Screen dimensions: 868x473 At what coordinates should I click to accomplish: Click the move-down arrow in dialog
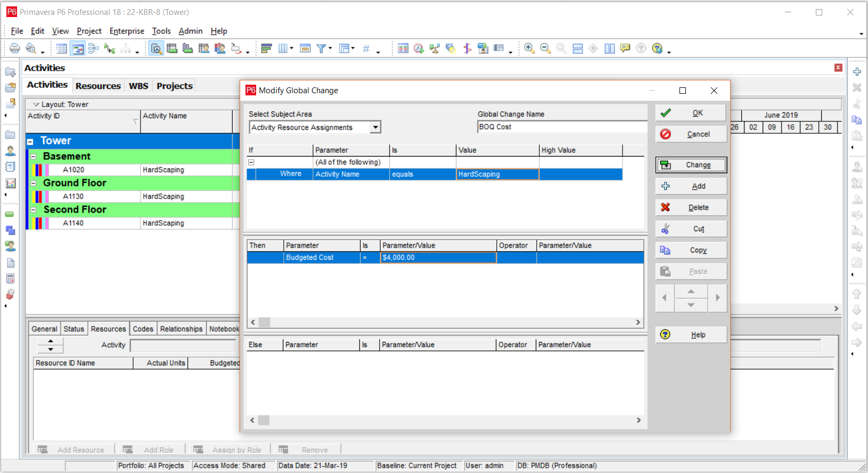[x=691, y=305]
